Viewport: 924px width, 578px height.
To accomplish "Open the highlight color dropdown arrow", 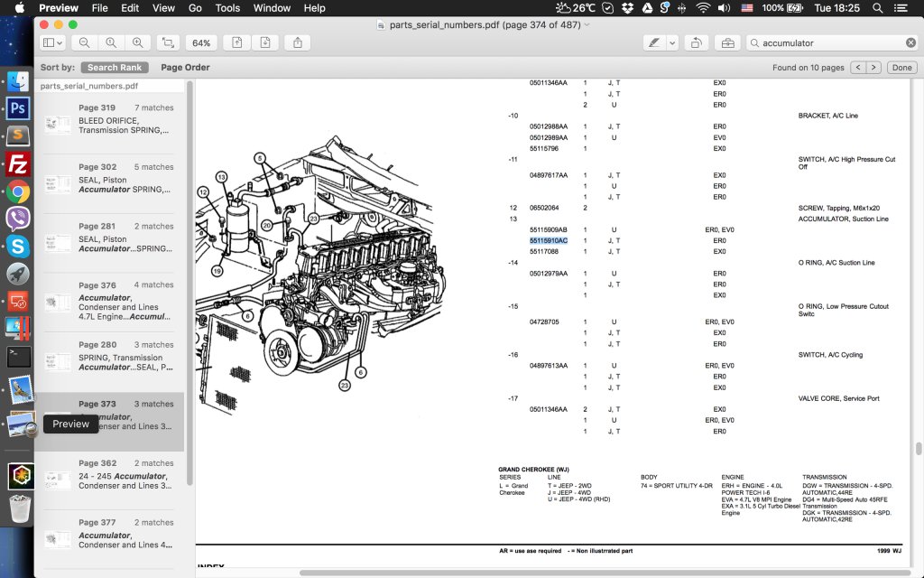I will click(671, 42).
